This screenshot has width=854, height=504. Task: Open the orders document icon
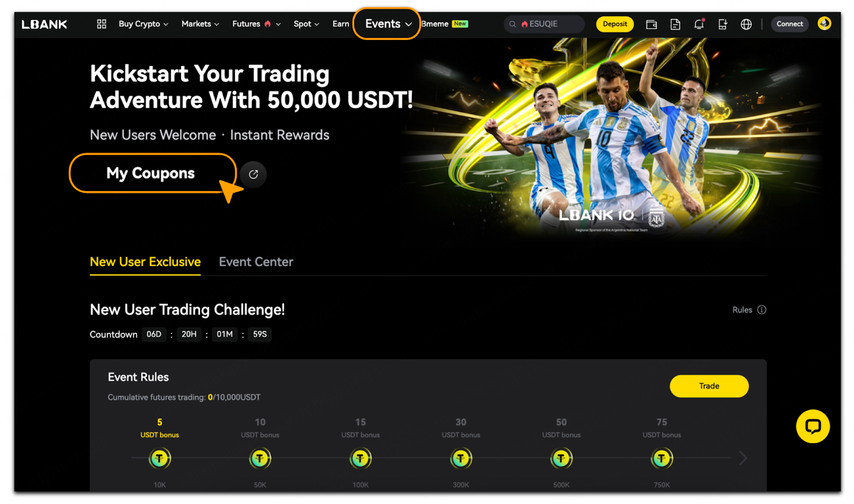pos(675,24)
